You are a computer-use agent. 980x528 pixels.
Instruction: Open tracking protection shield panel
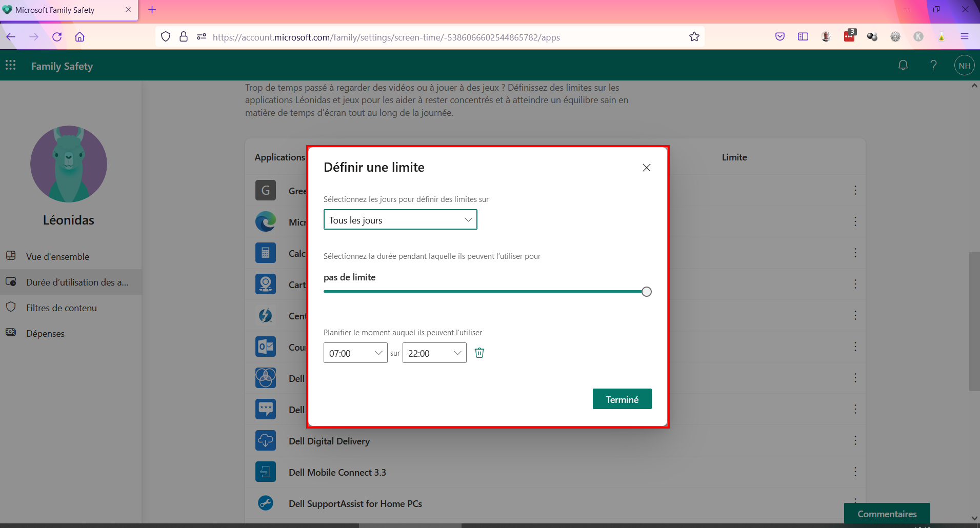tap(166, 37)
